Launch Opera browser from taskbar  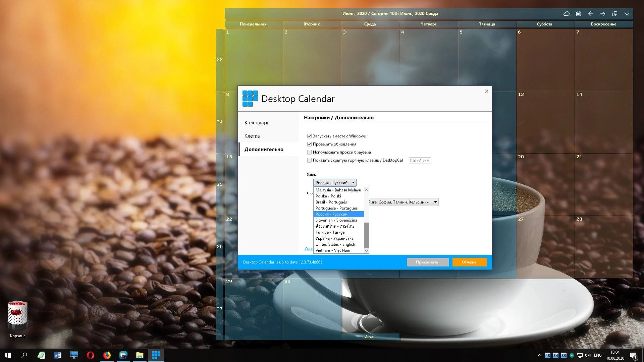tap(91, 355)
